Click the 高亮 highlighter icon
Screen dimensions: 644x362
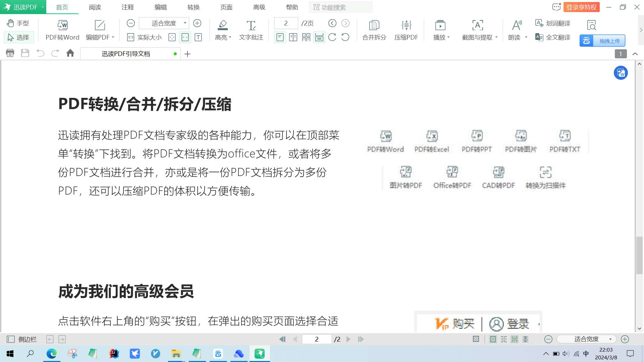(223, 25)
